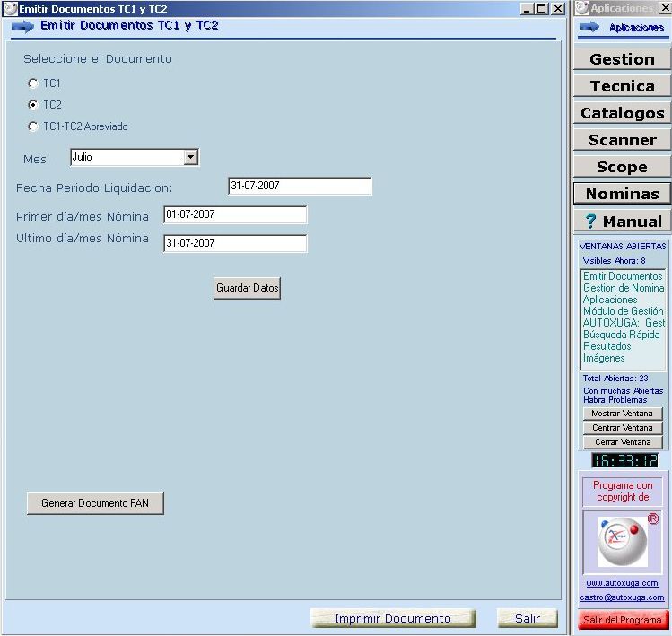The width and height of the screenshot is (672, 636).
Task: Open the Catalogos module
Action: point(622,113)
